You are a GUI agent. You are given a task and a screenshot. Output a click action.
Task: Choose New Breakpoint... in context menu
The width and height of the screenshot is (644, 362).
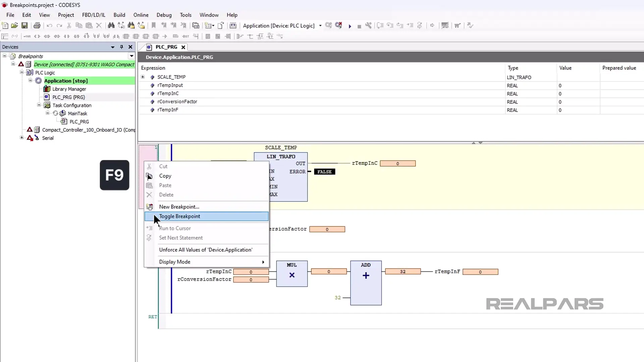pos(206,207)
